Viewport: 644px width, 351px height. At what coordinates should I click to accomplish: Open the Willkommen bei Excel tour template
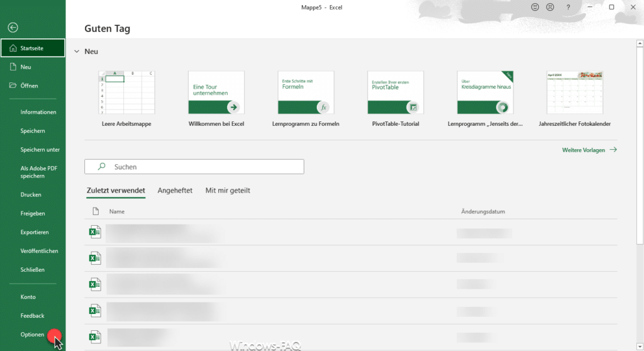pos(216,99)
